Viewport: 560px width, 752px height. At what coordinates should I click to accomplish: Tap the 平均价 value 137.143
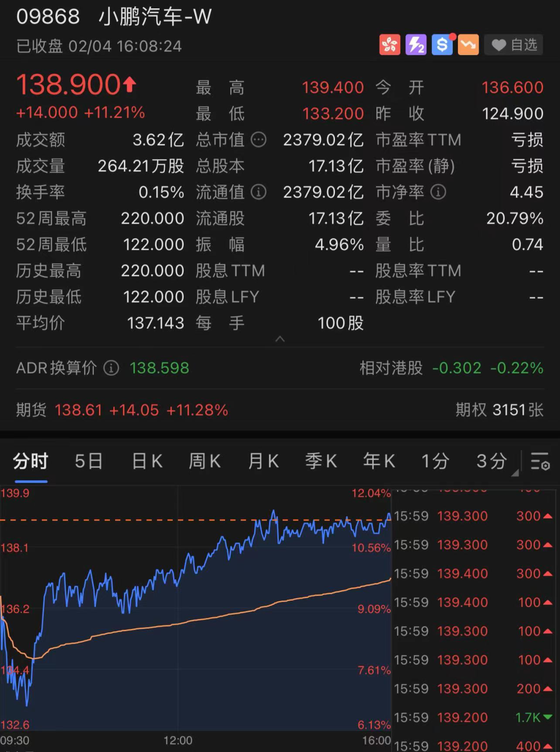[156, 323]
